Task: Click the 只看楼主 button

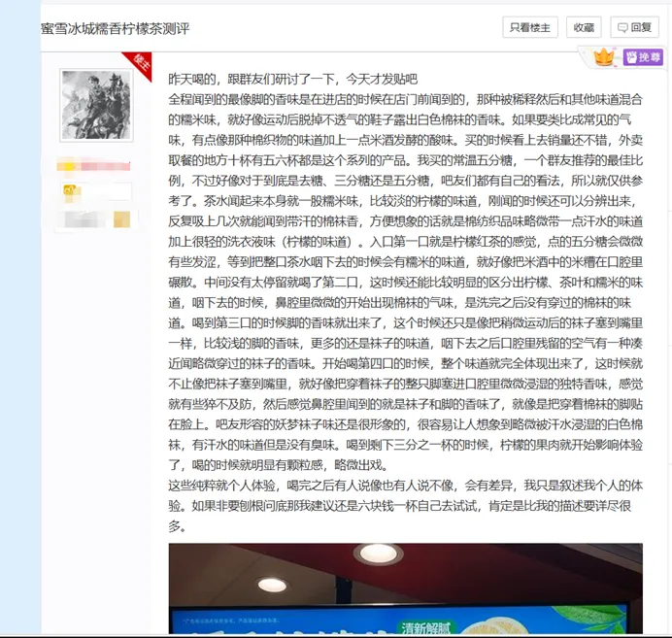Action: pos(529,28)
